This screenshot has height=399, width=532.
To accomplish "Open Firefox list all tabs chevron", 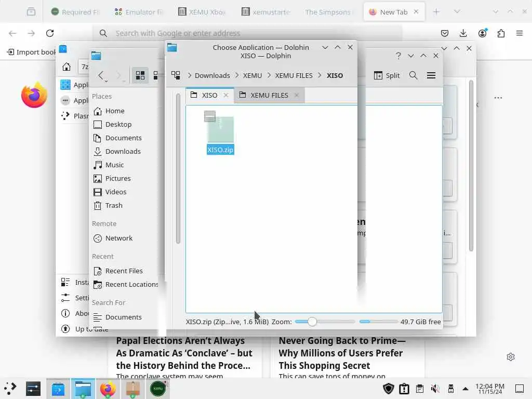I will [x=457, y=12].
